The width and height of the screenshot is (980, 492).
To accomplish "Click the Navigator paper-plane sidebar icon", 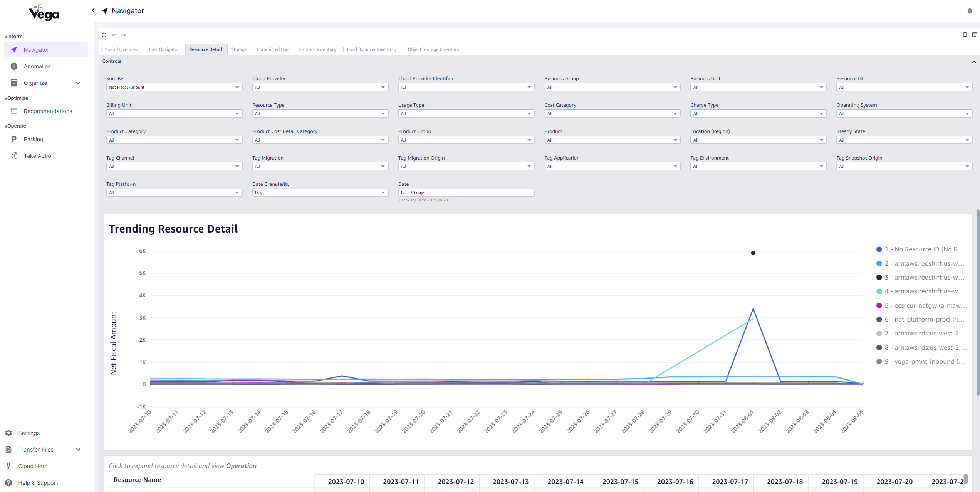I will [14, 50].
